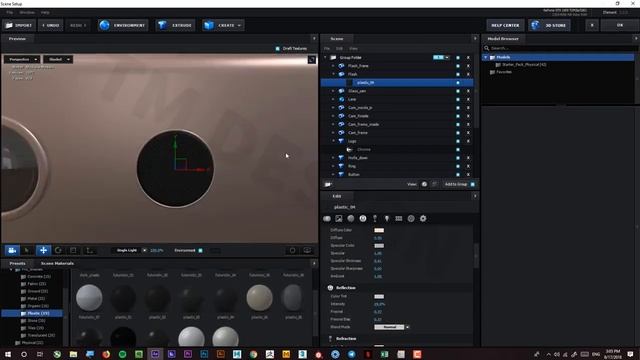
Task: Pick the light gray sphere material in top row
Action: (89, 298)
